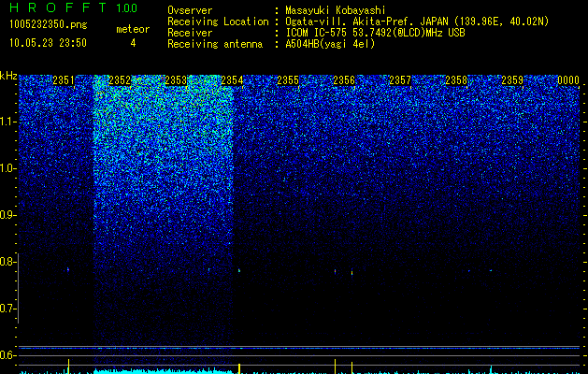Click the 1.1 kHz axis label
Screen dimensions: 588x374
click(8, 122)
